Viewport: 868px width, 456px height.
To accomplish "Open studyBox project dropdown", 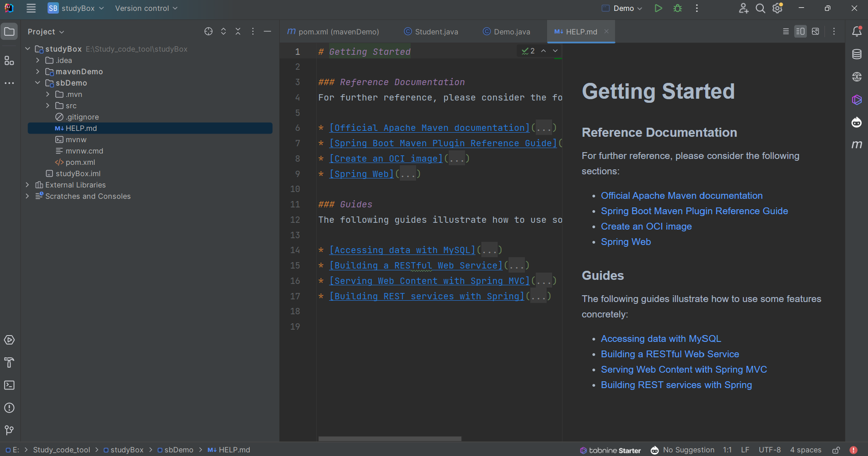I will [x=76, y=8].
